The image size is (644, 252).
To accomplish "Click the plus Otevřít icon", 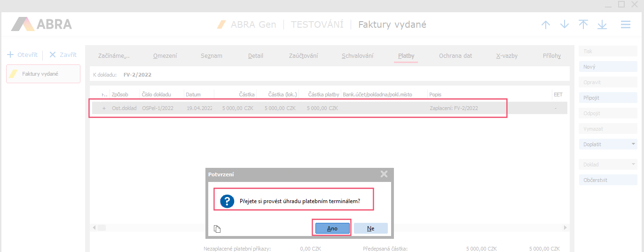I will pyautogui.click(x=10, y=55).
